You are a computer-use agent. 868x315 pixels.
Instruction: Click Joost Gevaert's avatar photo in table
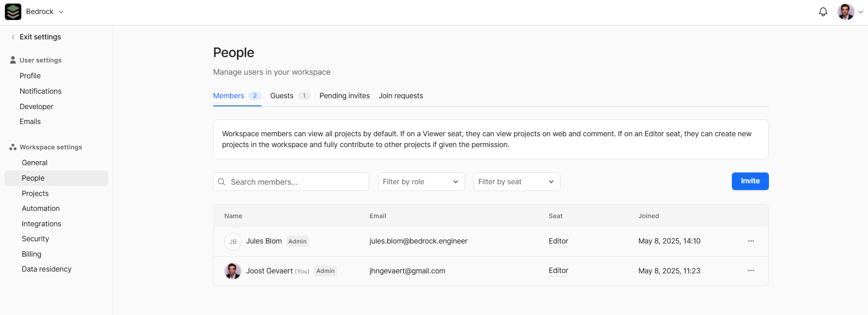point(232,271)
